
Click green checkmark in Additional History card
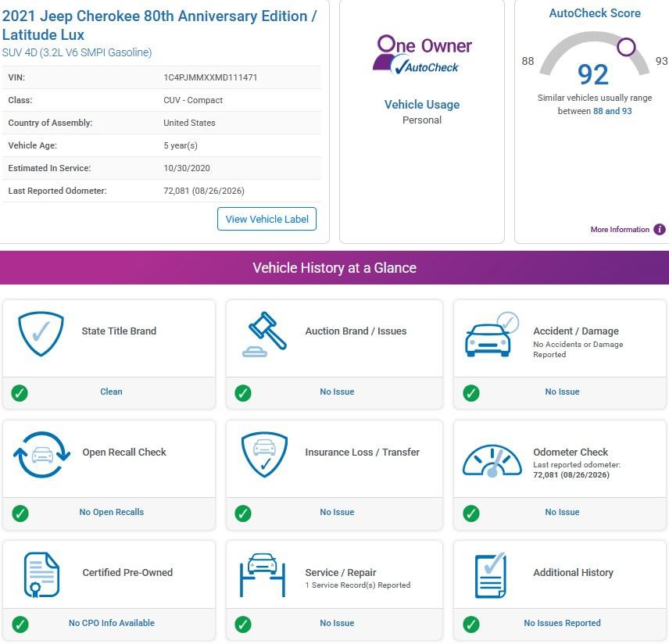coord(471,624)
